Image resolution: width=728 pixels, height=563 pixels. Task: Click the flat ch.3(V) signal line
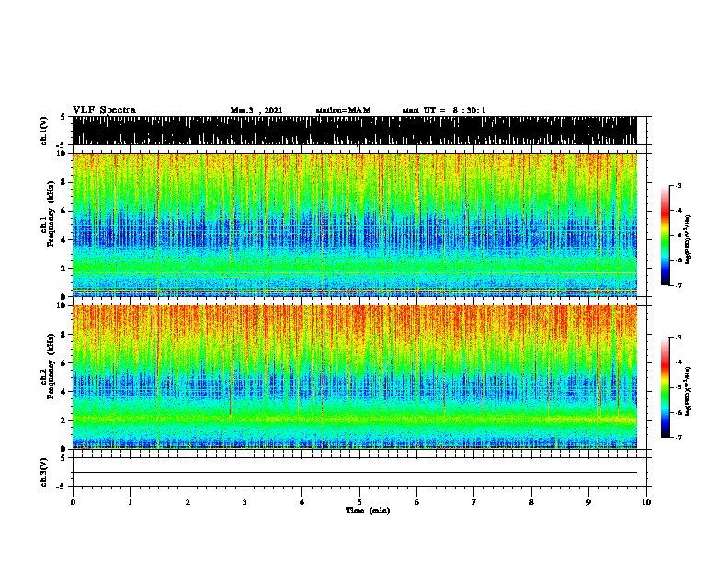pyautogui.click(x=354, y=473)
